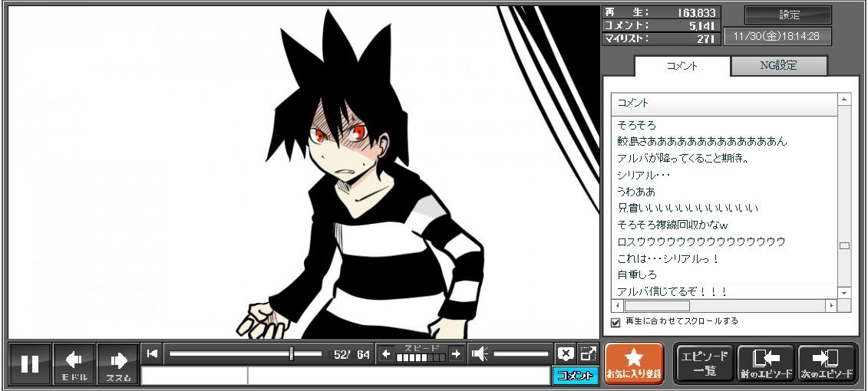
Task: Open the 設定 settings button
Action: pos(788,15)
